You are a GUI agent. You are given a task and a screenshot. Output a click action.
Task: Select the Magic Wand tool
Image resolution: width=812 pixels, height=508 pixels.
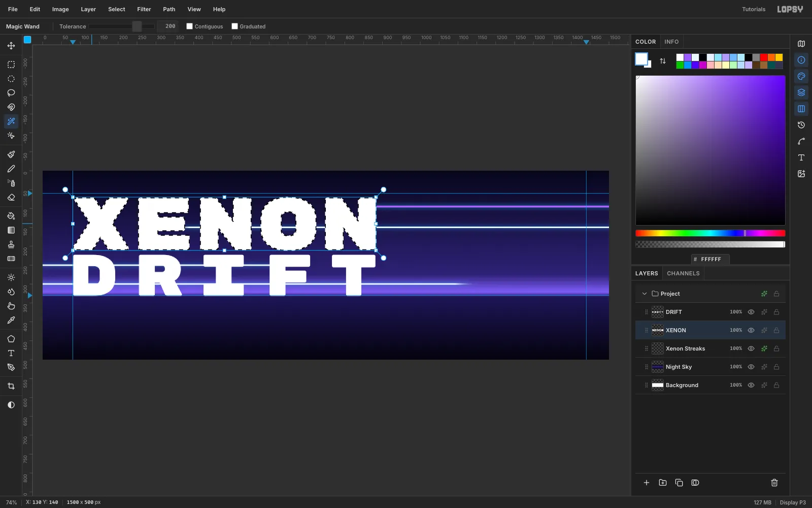pyautogui.click(x=11, y=121)
